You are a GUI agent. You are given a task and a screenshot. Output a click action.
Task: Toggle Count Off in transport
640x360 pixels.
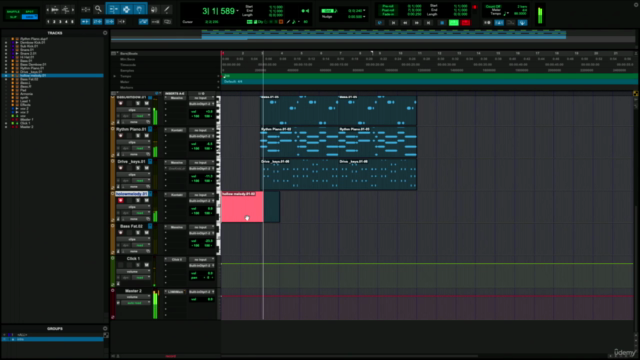pos(493,7)
